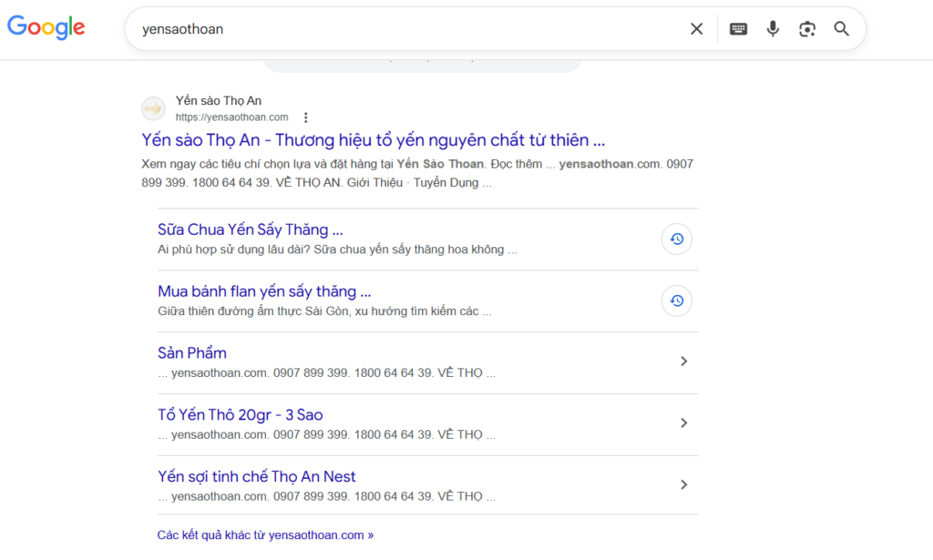Click the Google logo
Image resolution: width=933 pixels, height=560 pixels.
click(46, 27)
